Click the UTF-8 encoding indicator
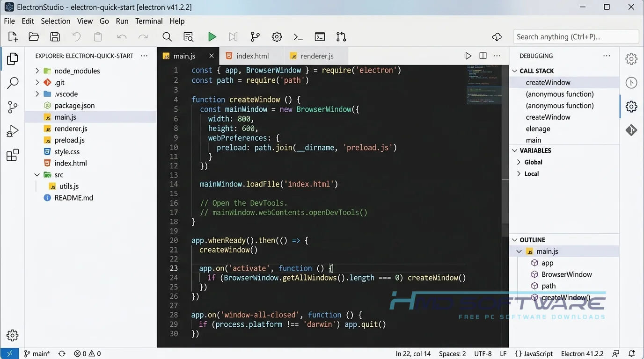Viewport: 644px width, 359px height. point(483,354)
